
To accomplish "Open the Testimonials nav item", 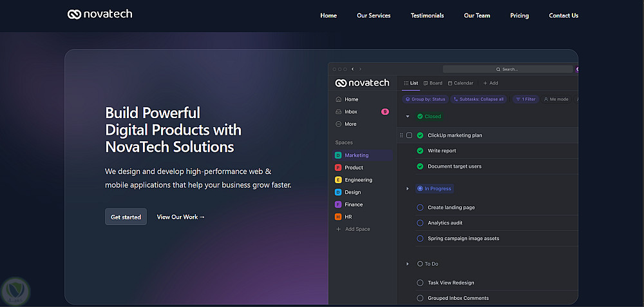I will point(427,15).
